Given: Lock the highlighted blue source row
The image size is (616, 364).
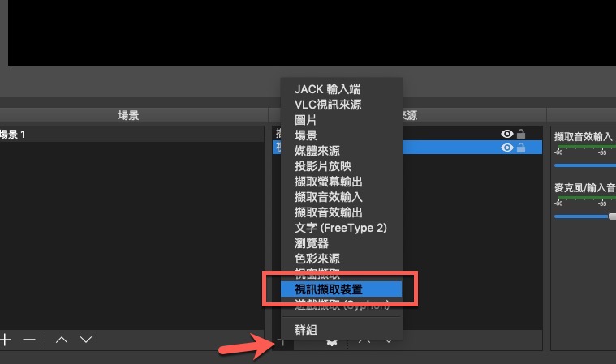Looking at the screenshot, I should [521, 148].
